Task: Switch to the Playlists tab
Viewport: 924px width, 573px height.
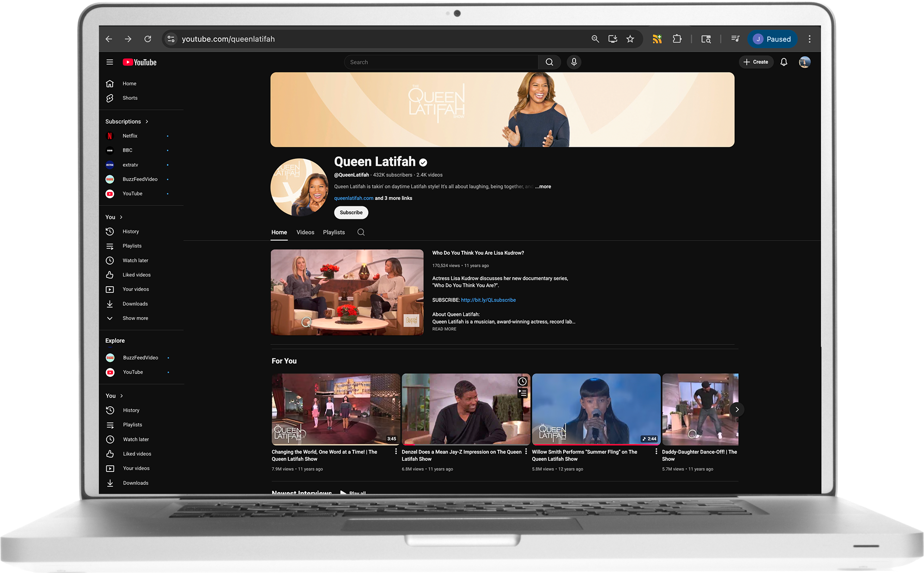Action: pyautogui.click(x=334, y=232)
